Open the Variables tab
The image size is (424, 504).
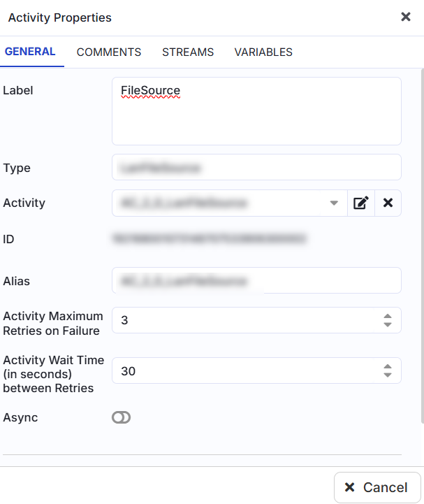click(x=263, y=52)
